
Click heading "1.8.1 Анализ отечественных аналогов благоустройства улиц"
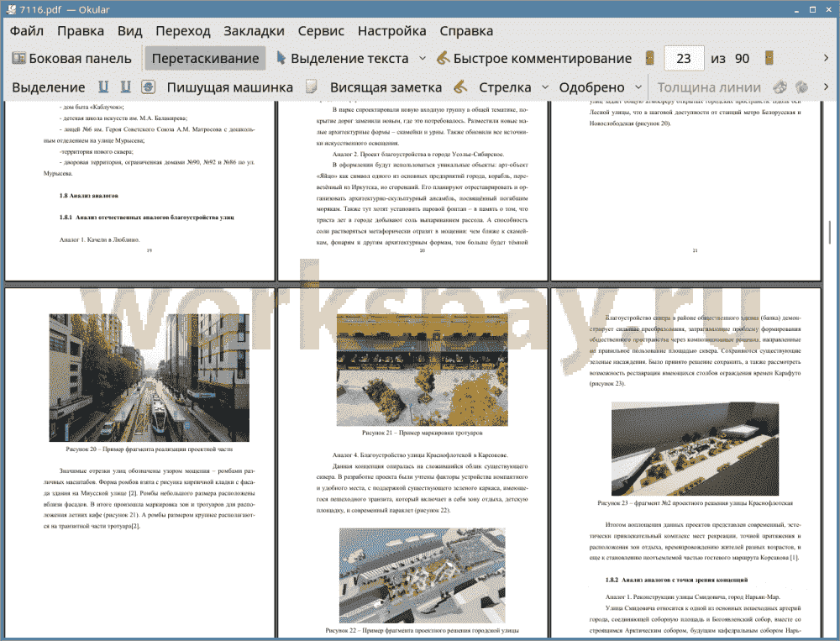coord(146,218)
